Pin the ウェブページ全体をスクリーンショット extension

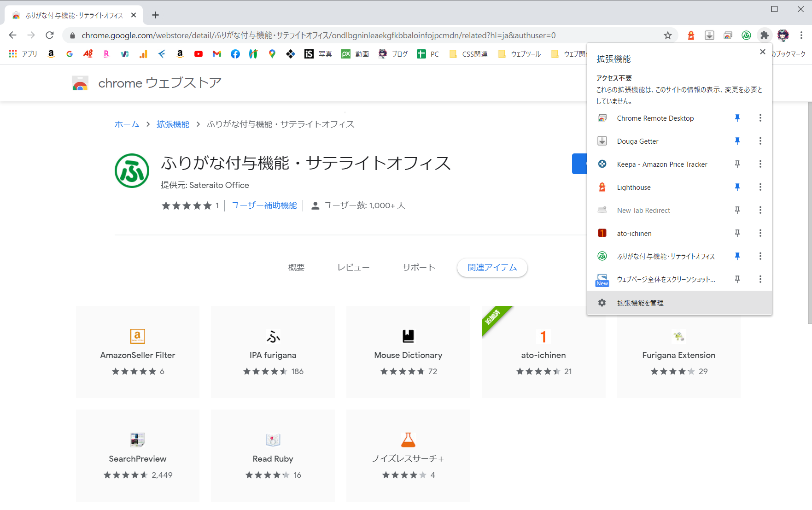click(x=737, y=279)
